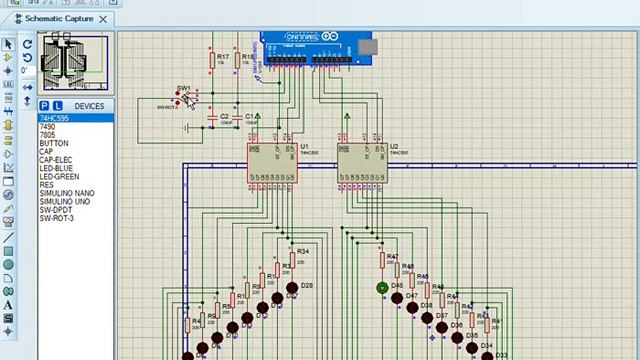Select capacitor C2 on the schematic
Screen dimensions: 640x360
(212, 118)
